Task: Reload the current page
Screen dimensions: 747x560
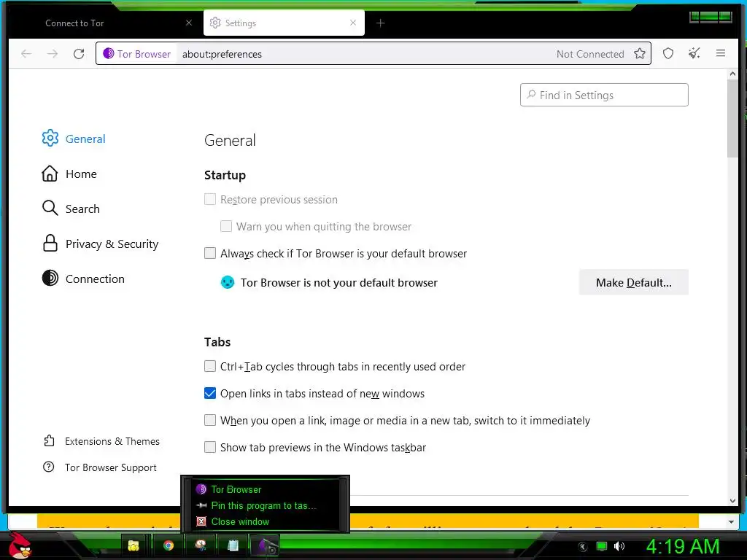Action: [x=79, y=54]
